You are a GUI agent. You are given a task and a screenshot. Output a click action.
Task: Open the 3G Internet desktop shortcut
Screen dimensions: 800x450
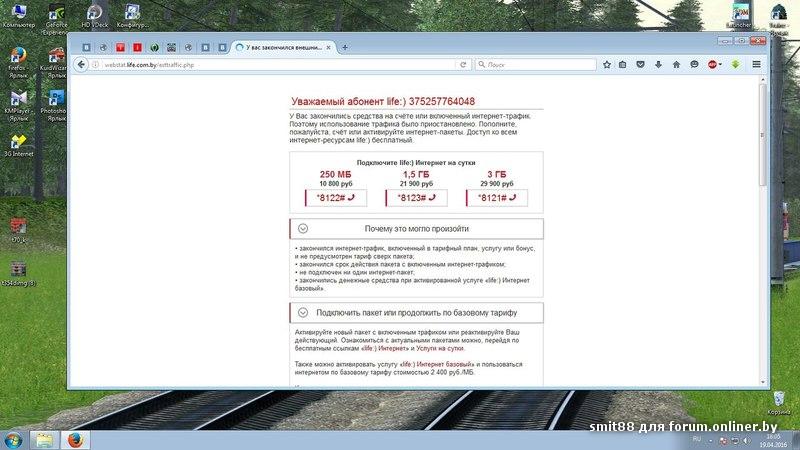pos(18,146)
